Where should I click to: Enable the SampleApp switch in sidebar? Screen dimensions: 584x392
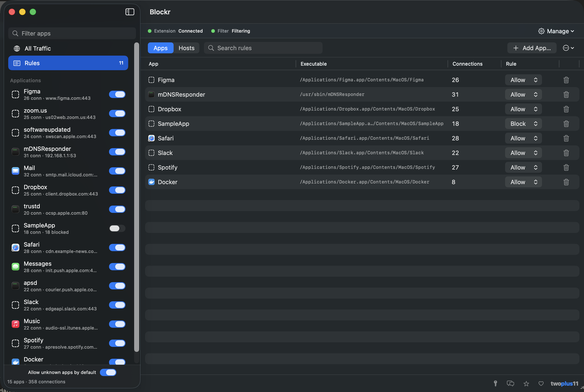pos(117,229)
